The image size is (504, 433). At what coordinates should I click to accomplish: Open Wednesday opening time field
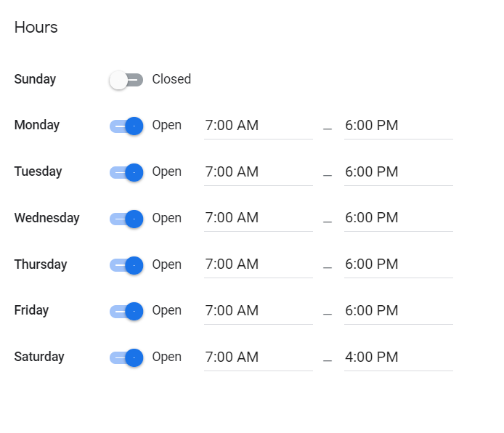coord(258,218)
